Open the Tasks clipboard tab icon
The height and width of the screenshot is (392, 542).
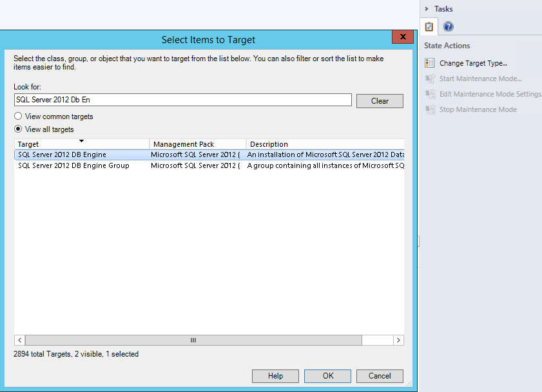point(429,26)
